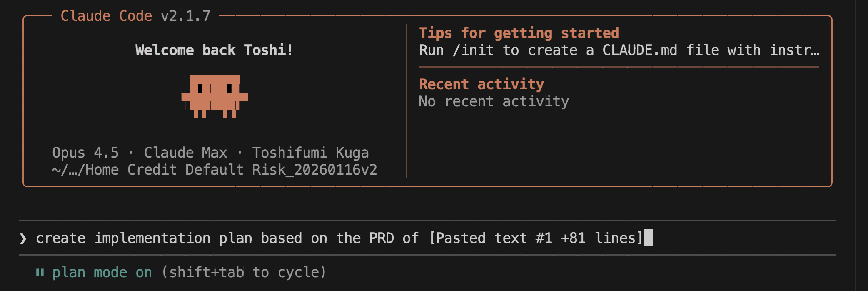Click the "/init" command in the tip
This screenshot has height=291, width=868.
pyautogui.click(x=473, y=50)
